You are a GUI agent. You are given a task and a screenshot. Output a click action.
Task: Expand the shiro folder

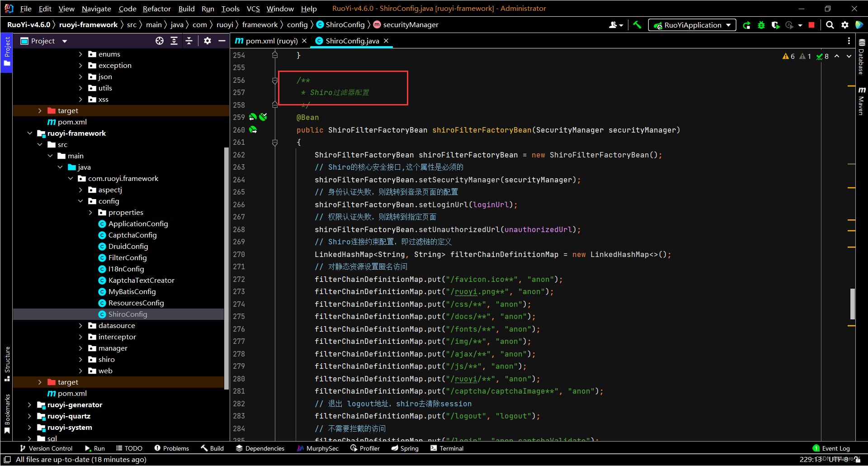(x=80, y=359)
